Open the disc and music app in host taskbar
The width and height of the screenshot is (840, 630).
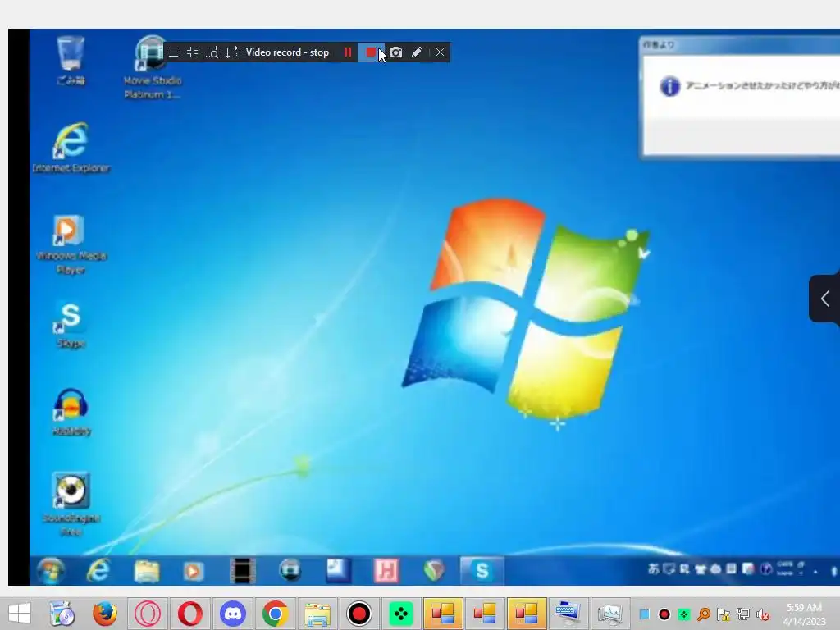[62, 614]
